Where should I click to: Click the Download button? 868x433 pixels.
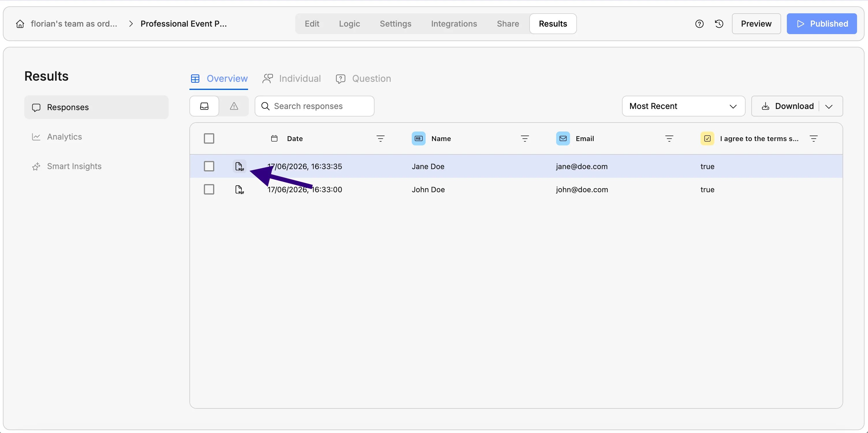tap(787, 106)
